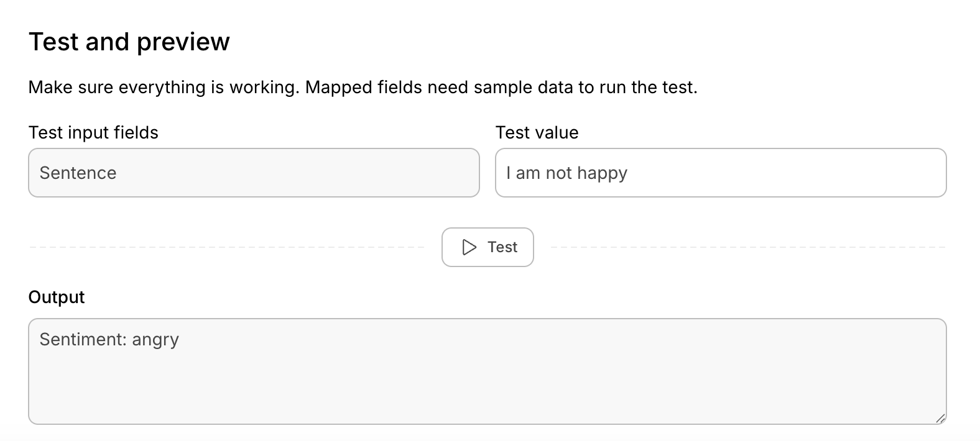Click the word 'Sentence' in the disabled field
The width and height of the screenshot is (980, 441).
78,173
